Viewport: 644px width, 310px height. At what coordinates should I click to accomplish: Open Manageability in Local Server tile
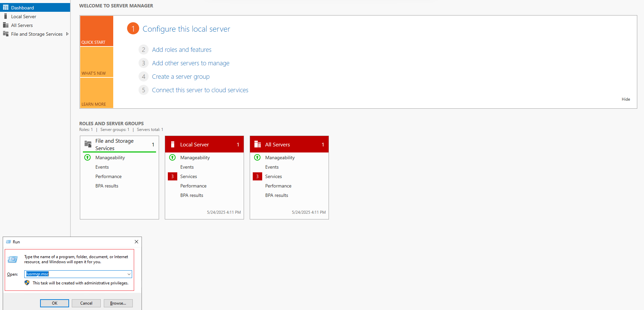pos(195,158)
